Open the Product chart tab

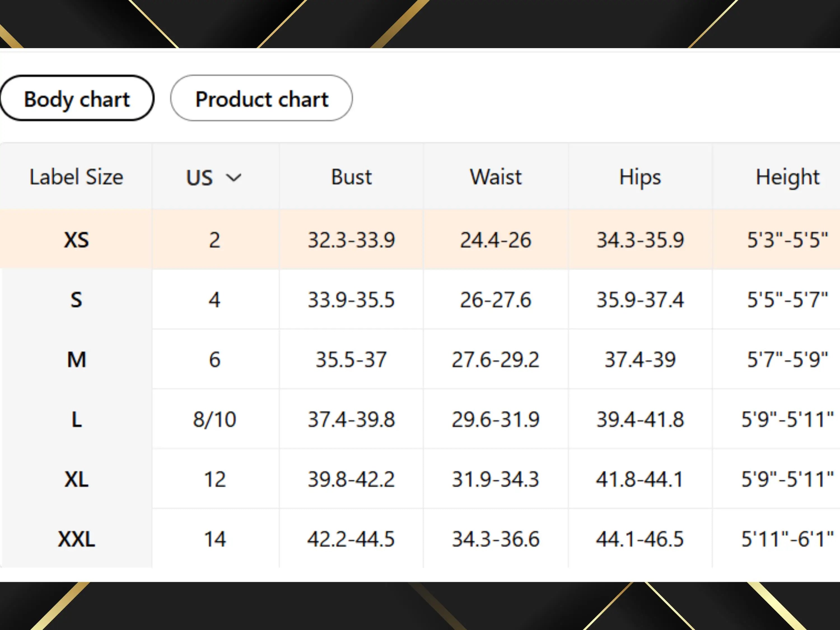pos(261,98)
